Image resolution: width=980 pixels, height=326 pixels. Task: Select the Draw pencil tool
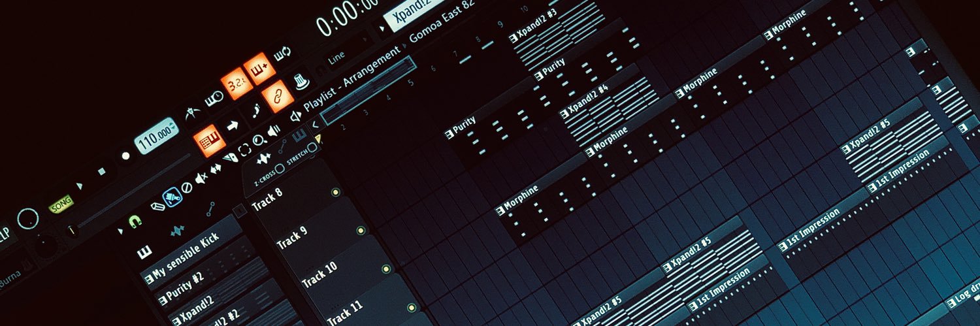157,206
